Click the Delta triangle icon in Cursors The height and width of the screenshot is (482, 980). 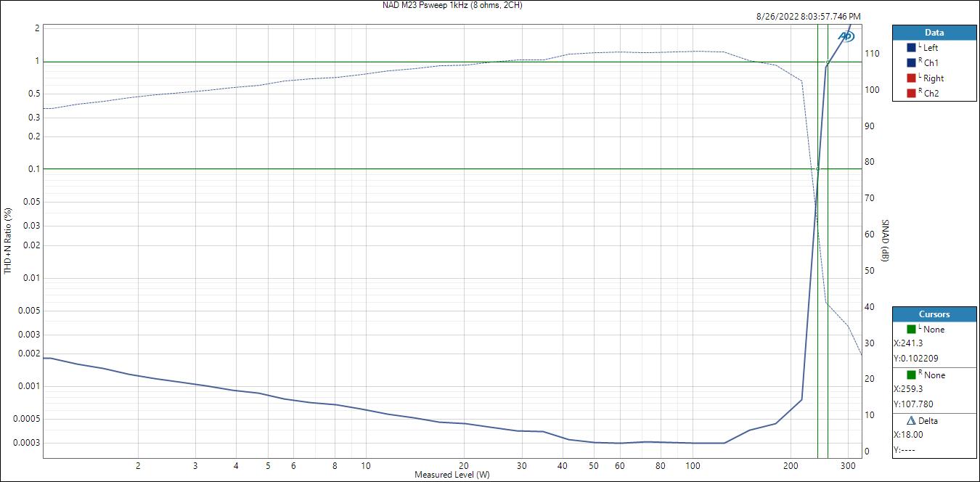click(x=911, y=421)
